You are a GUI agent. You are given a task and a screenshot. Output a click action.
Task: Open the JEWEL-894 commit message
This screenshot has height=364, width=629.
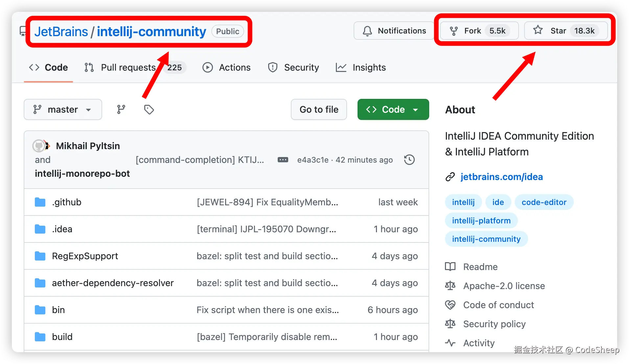267,202
